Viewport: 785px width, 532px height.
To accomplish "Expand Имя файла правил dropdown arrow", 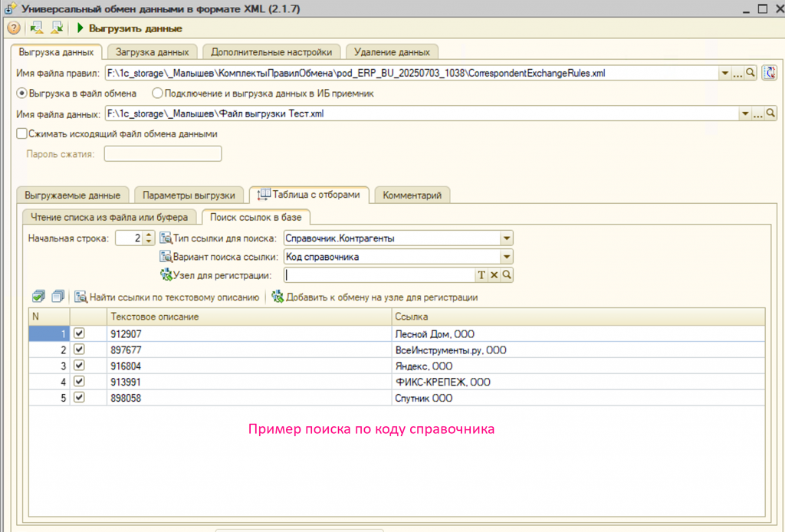I will click(x=724, y=73).
